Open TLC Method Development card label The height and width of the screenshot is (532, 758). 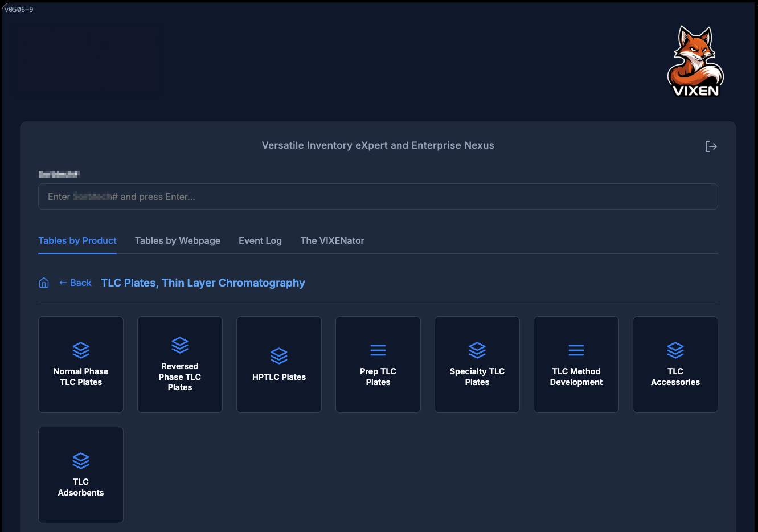576,377
